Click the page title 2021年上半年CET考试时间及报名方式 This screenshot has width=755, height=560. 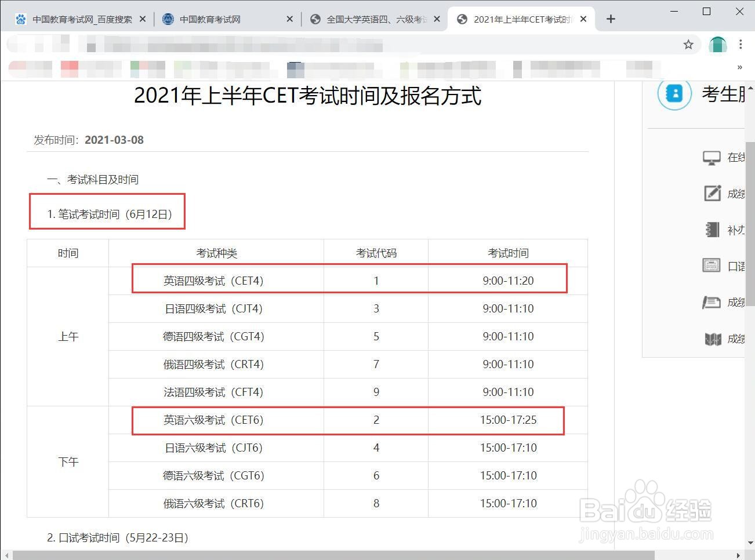(307, 96)
